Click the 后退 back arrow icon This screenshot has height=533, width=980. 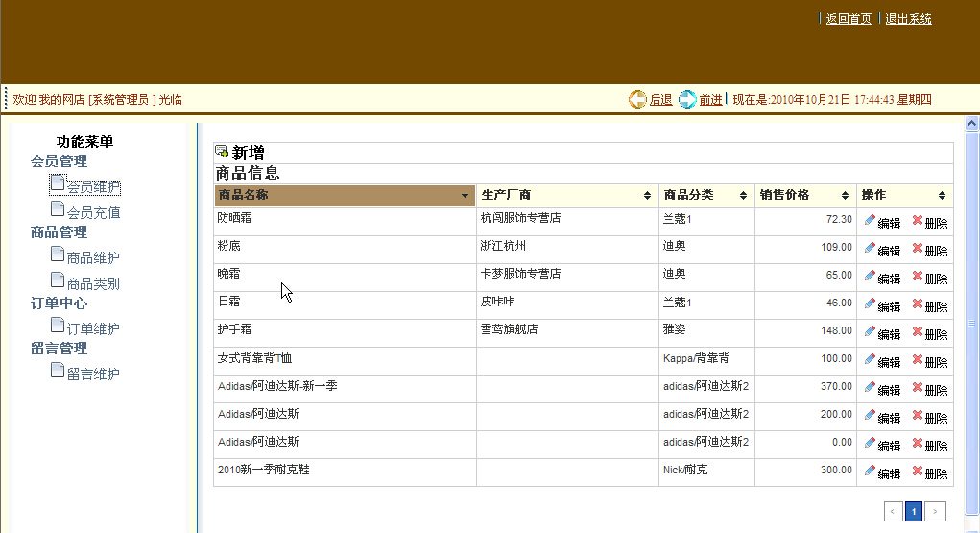[x=637, y=100]
